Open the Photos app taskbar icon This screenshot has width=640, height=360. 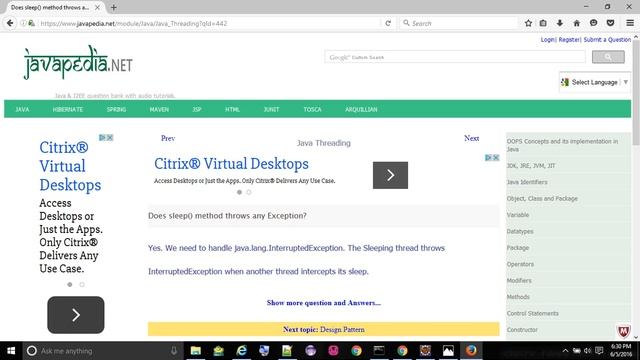coord(448,351)
